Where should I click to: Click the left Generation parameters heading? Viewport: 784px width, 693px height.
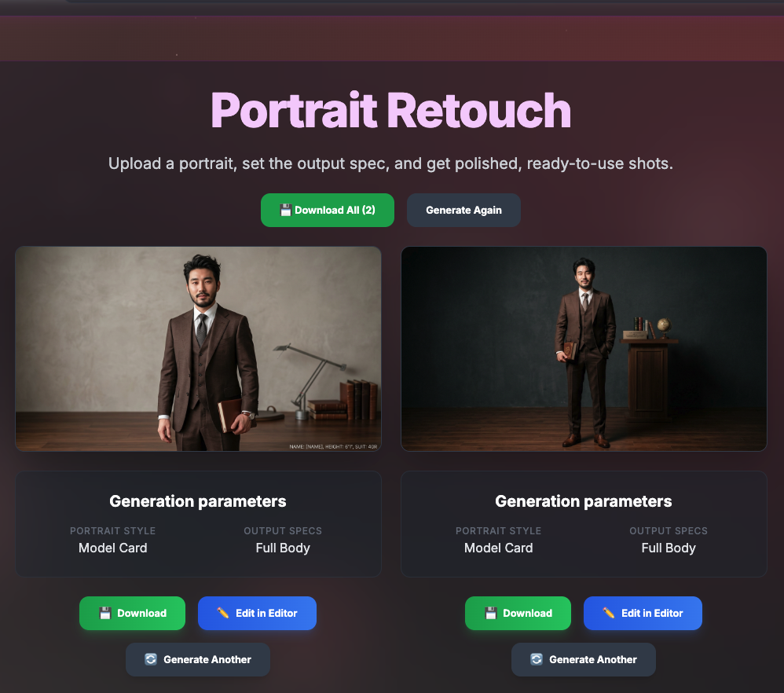(x=198, y=501)
